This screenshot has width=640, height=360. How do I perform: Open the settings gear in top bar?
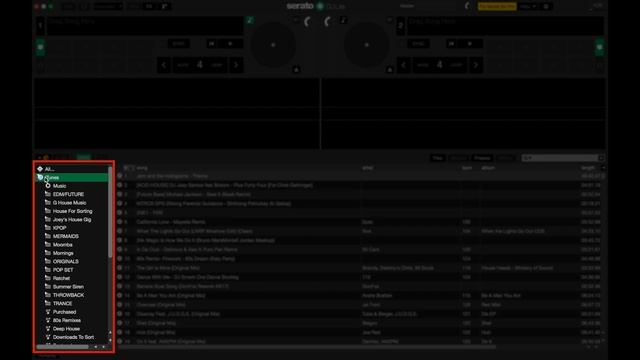point(546,7)
